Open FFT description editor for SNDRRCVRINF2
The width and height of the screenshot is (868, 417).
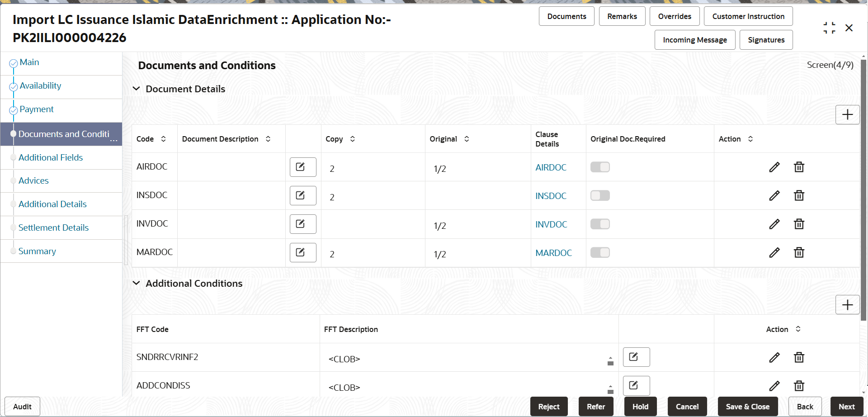[637, 357]
